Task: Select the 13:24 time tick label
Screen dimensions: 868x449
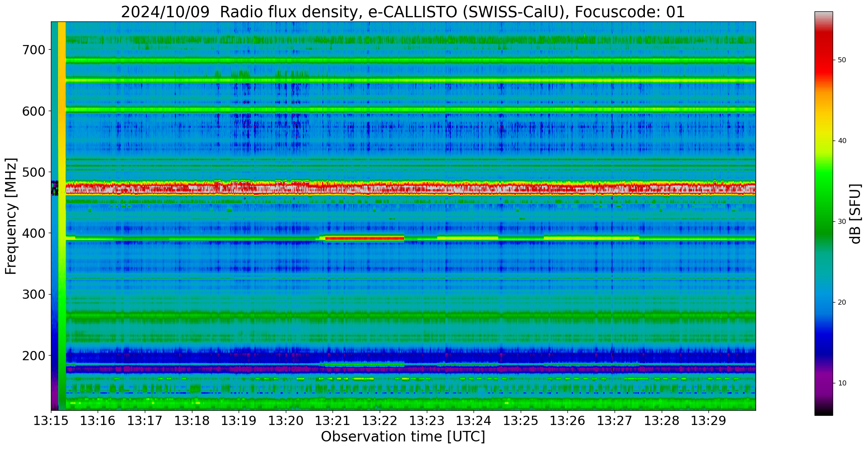Action: click(x=474, y=420)
